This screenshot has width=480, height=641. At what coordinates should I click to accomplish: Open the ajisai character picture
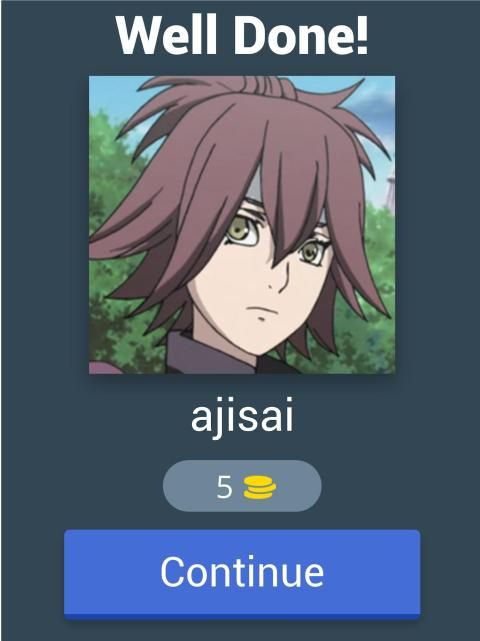pyautogui.click(x=242, y=225)
